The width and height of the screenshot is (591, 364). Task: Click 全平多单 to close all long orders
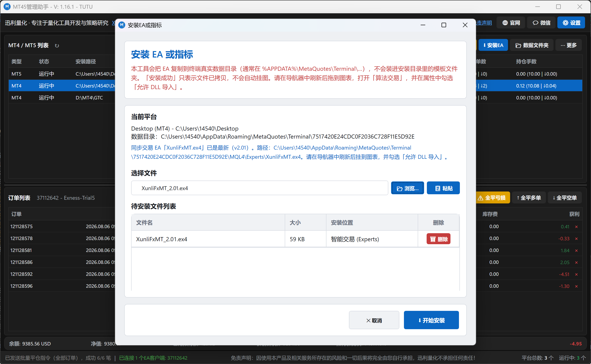point(529,198)
